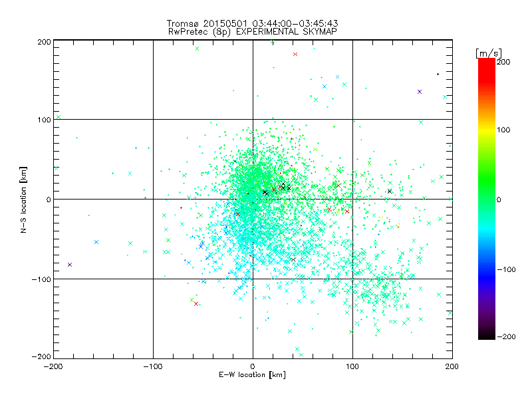Click the yellow band of the colorbar near 100
The height and width of the screenshot is (399, 532).
(487, 130)
